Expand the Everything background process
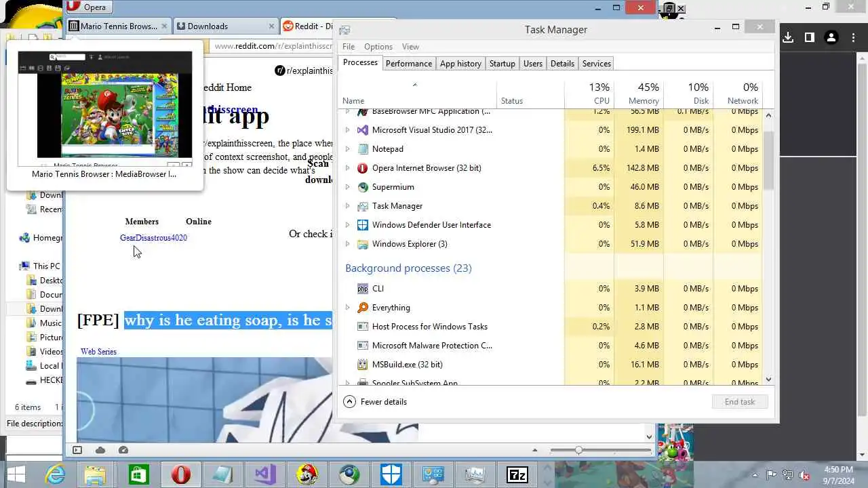868x488 pixels. tap(348, 308)
